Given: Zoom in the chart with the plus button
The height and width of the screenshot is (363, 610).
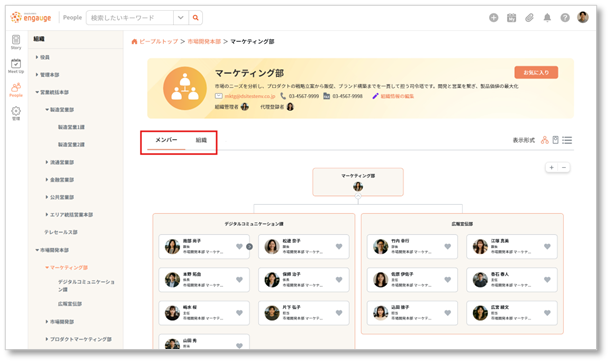Looking at the screenshot, I should tap(551, 167).
